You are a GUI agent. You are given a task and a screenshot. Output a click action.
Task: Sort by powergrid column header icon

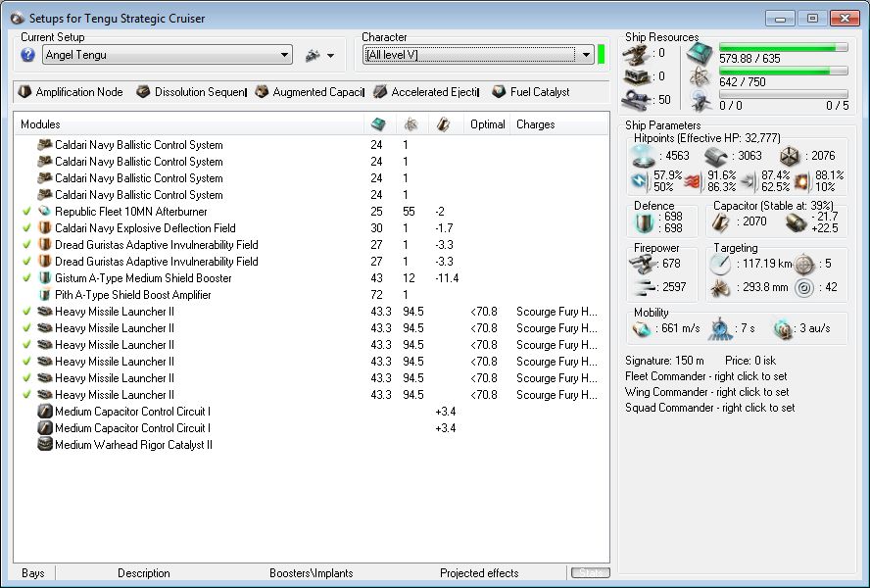coord(411,124)
